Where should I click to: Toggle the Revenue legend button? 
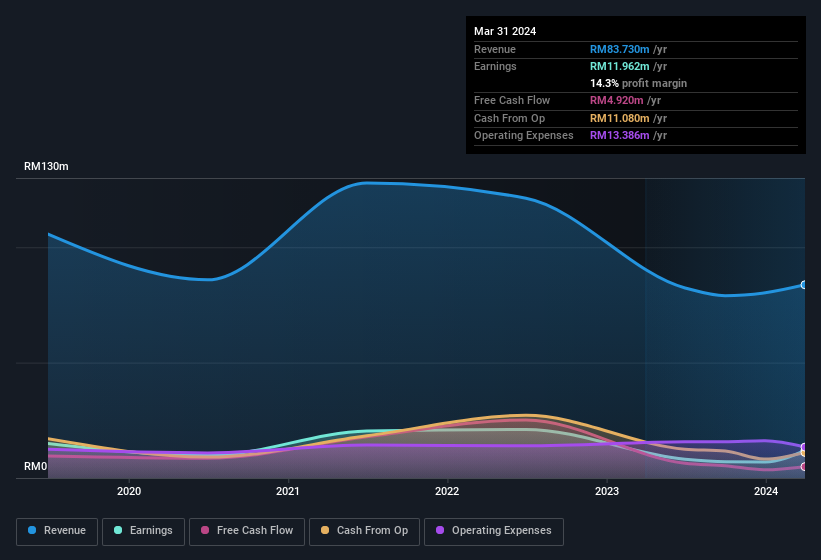click(57, 531)
